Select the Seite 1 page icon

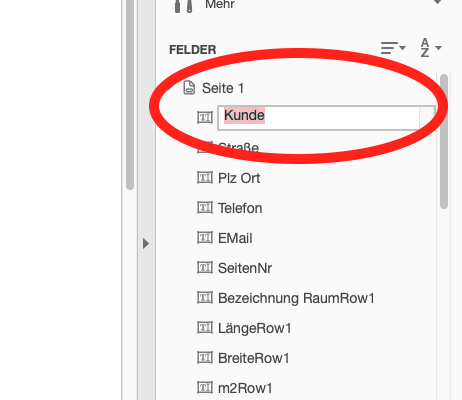point(189,88)
